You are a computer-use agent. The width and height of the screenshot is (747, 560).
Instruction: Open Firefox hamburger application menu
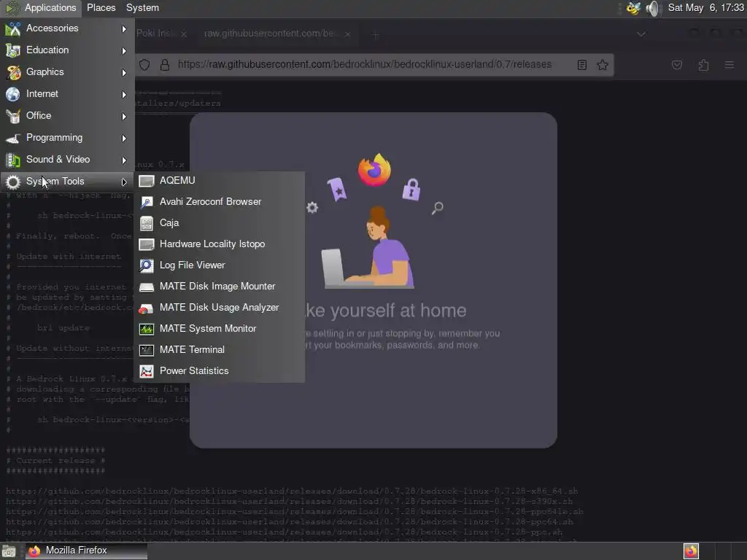point(729,65)
